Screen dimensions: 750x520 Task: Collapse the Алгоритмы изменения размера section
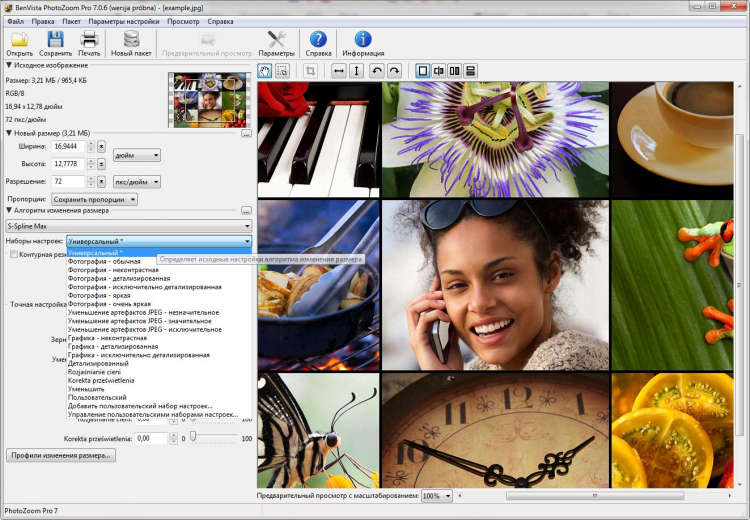pyautogui.click(x=9, y=210)
